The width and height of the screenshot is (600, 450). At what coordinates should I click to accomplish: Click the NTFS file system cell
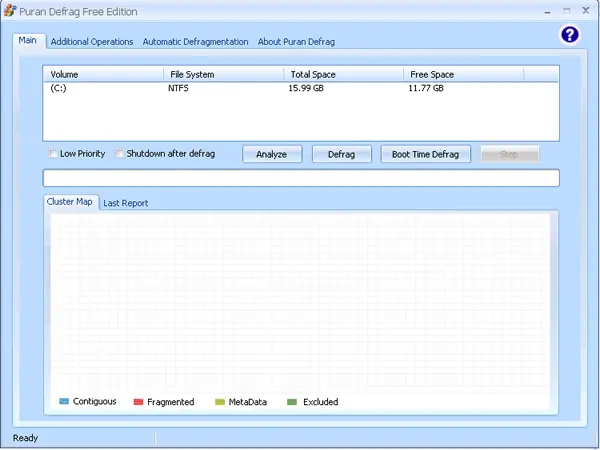pyautogui.click(x=178, y=88)
